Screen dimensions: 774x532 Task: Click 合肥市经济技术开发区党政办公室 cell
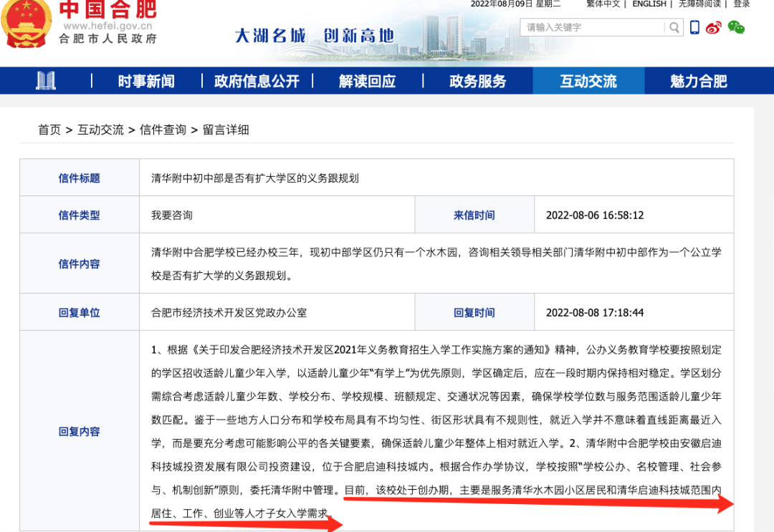coord(277,312)
